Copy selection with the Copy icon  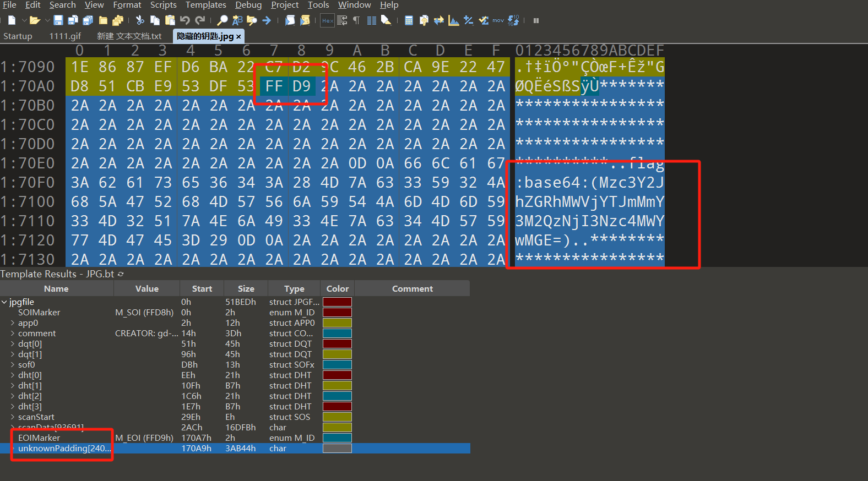pyautogui.click(x=155, y=20)
